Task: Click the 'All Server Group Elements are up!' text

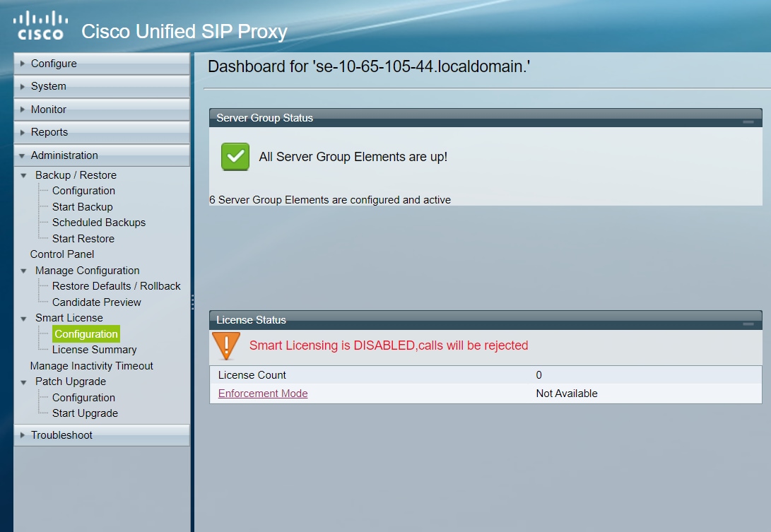Action: [x=353, y=157]
